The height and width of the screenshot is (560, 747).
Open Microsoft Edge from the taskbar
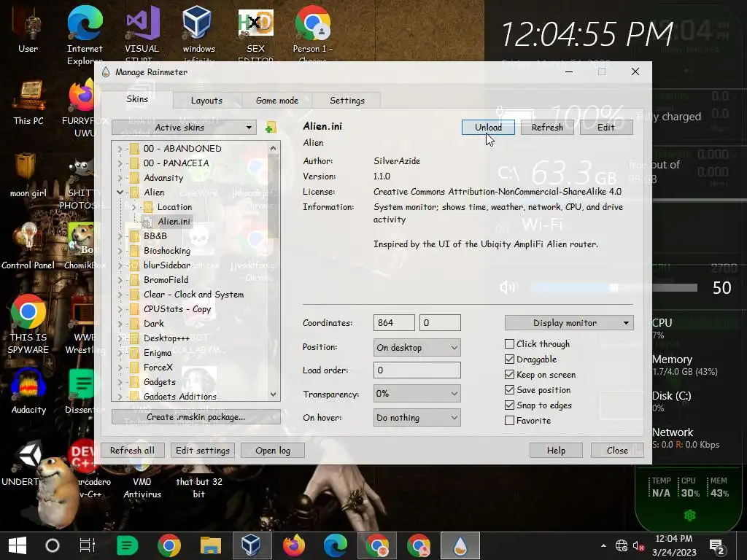(x=336, y=545)
